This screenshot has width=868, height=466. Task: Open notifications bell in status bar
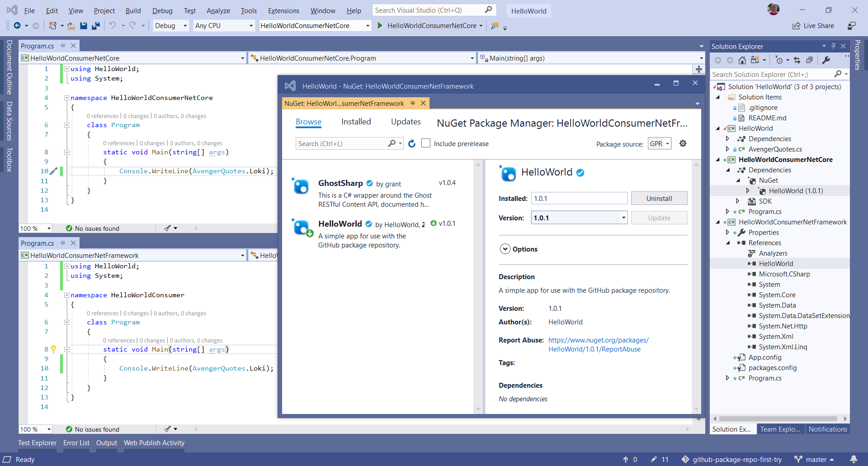point(853,459)
